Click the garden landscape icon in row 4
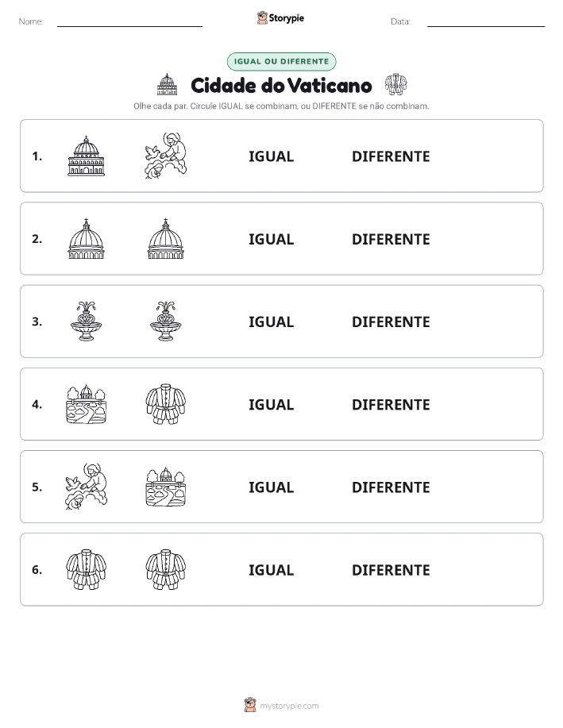 (x=86, y=404)
